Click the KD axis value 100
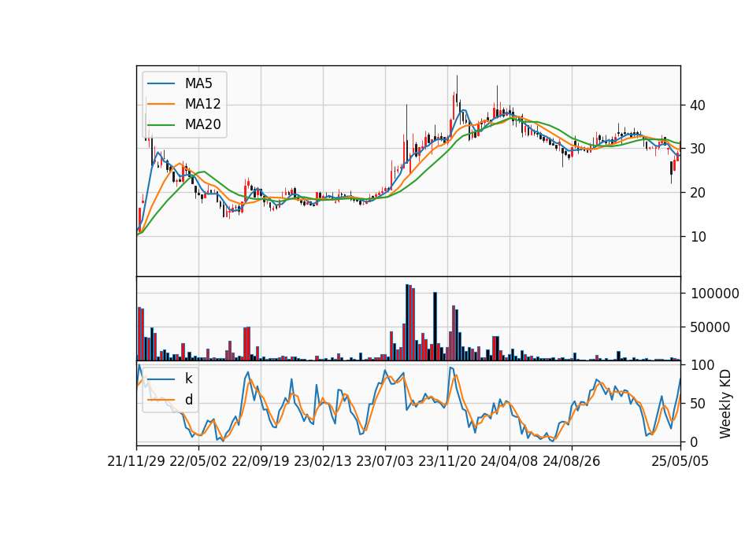 [x=702, y=365]
